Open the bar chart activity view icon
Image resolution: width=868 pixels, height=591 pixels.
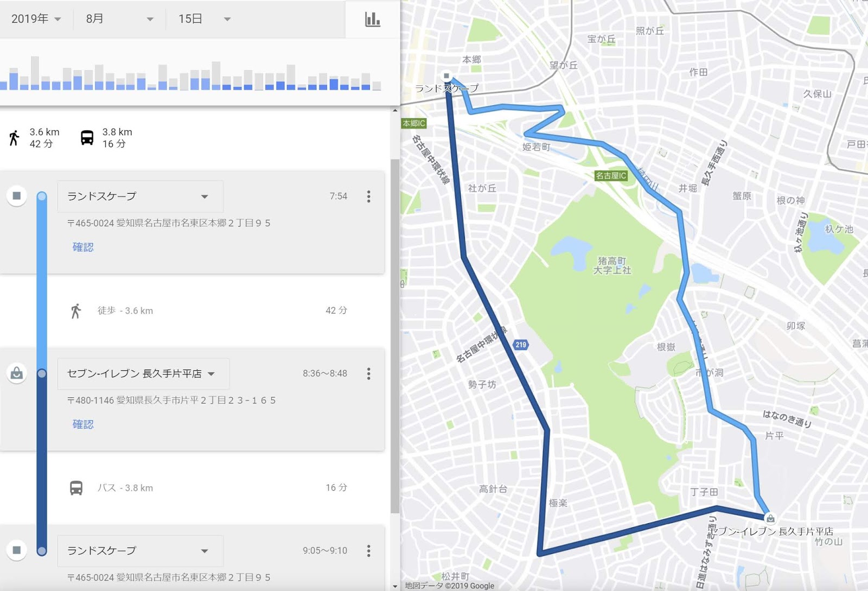click(372, 20)
